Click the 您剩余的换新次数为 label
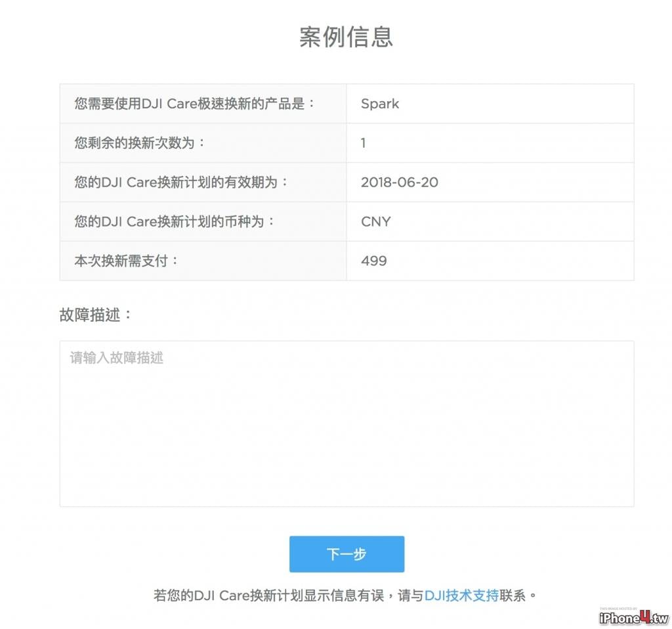 [x=140, y=142]
